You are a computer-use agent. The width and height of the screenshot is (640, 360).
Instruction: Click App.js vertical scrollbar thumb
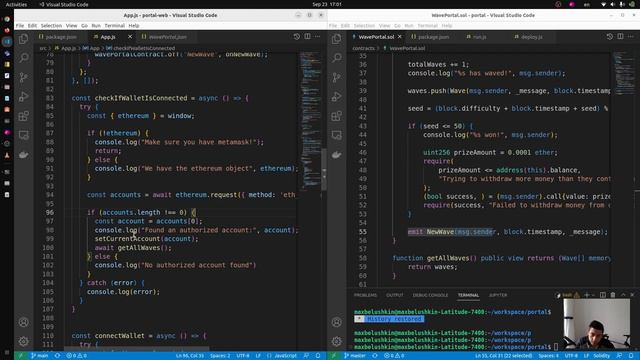324,168
